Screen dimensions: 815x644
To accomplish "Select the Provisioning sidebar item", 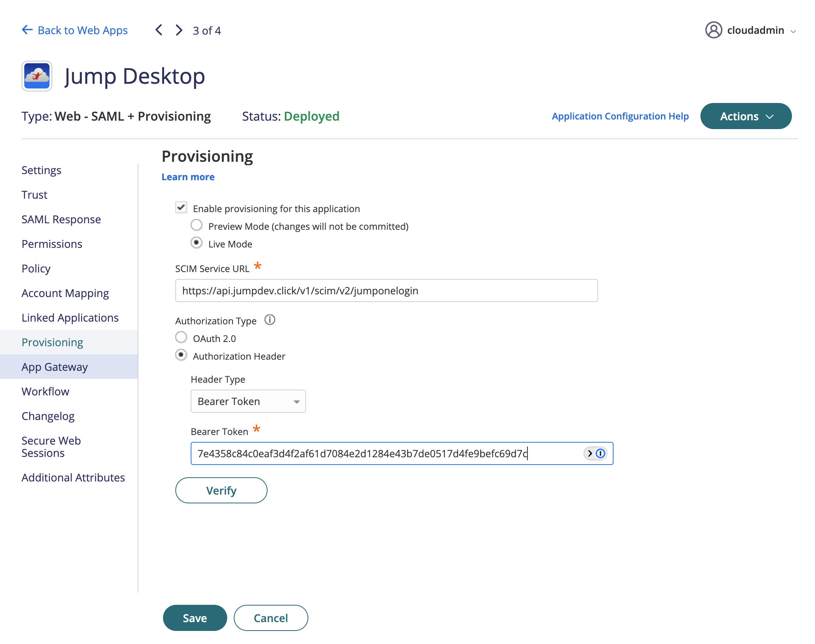I will tap(69, 342).
